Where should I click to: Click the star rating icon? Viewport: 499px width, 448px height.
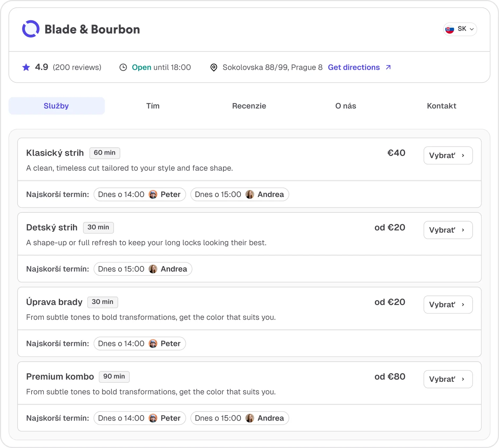pos(26,67)
